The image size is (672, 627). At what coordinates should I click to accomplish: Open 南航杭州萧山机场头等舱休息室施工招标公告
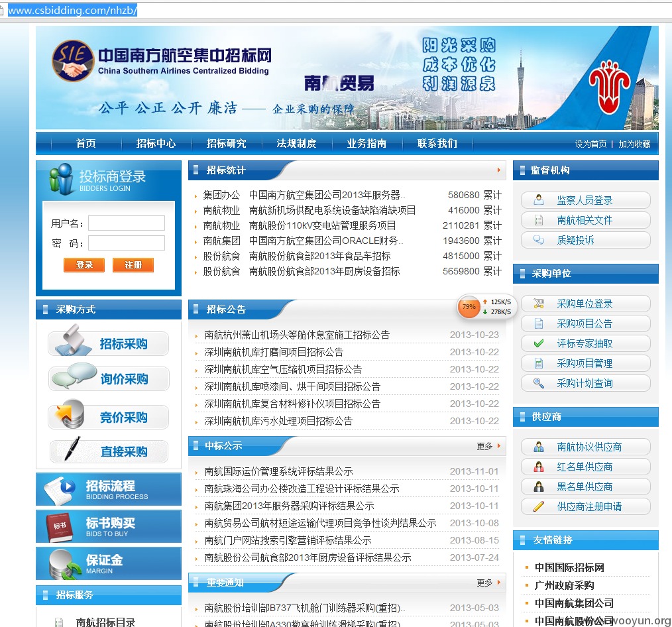297,335
